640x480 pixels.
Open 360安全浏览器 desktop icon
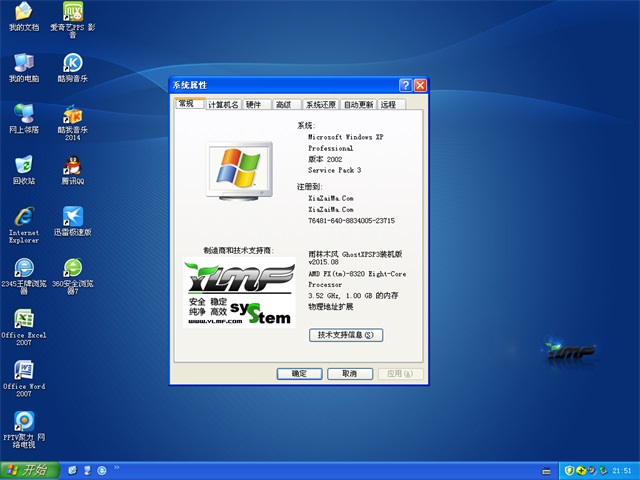72,268
